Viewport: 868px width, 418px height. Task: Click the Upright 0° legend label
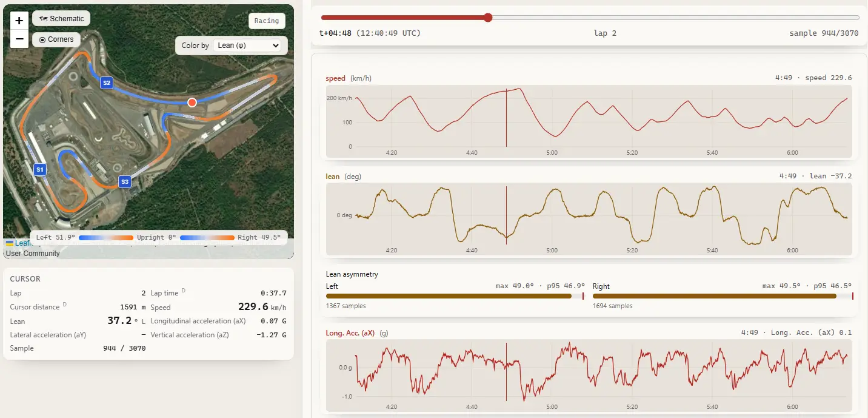pos(156,237)
